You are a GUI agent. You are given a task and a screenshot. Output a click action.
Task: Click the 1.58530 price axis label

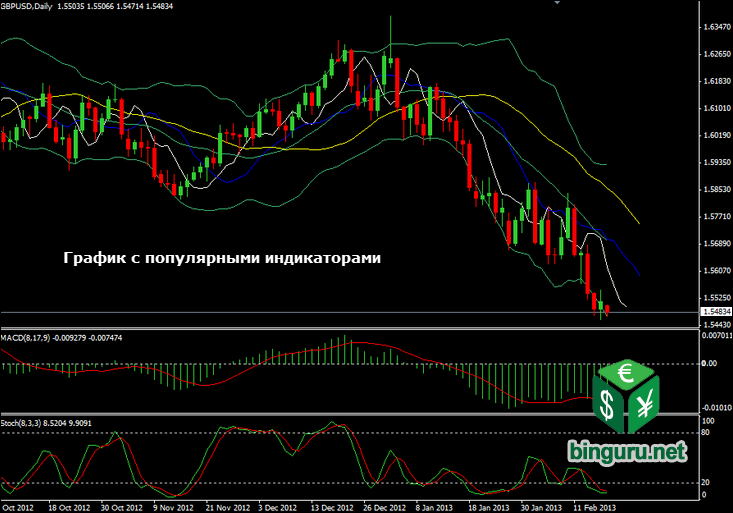pyautogui.click(x=717, y=189)
